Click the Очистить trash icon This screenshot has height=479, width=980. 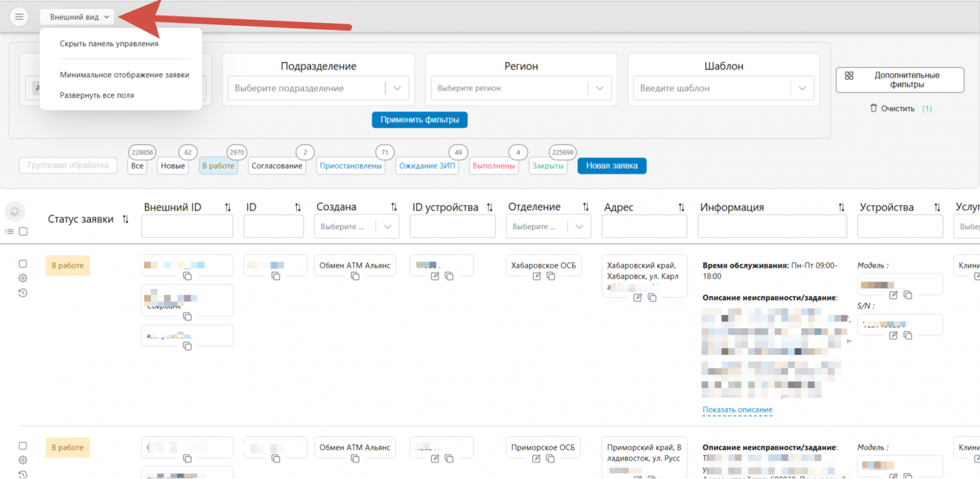click(x=873, y=109)
